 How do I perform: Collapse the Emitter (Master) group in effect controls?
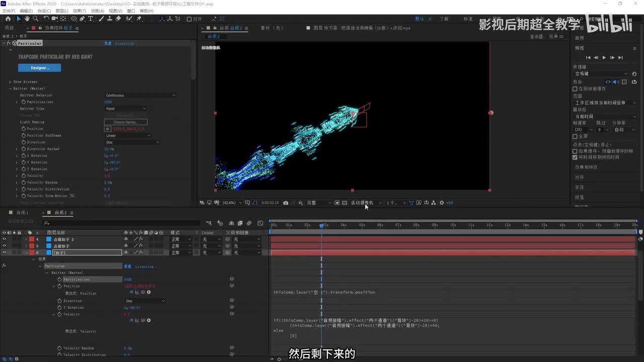pos(10,88)
